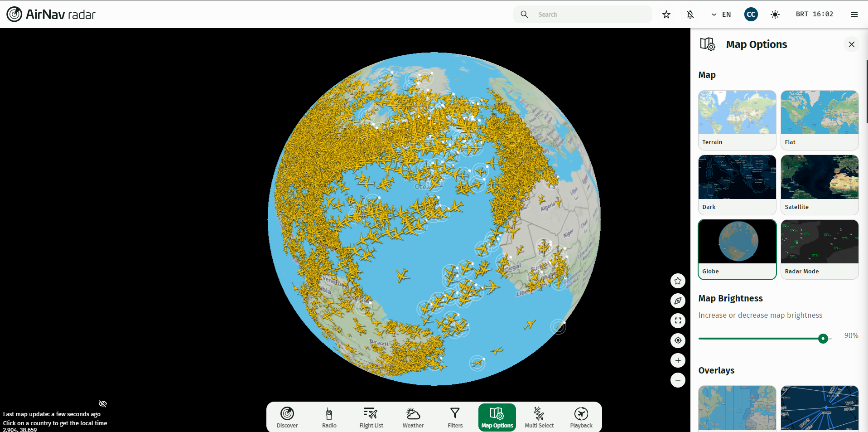This screenshot has height=432, width=868.
Task: Show the Weather options
Action: point(413,417)
